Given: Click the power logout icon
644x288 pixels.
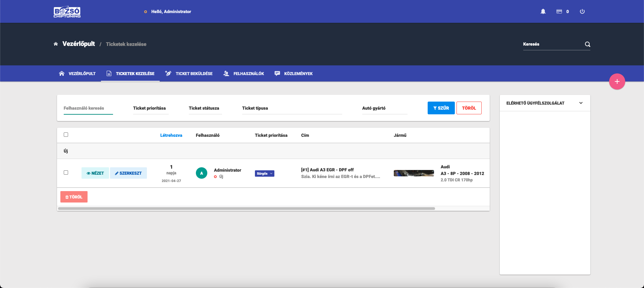Looking at the screenshot, I should click(582, 11).
